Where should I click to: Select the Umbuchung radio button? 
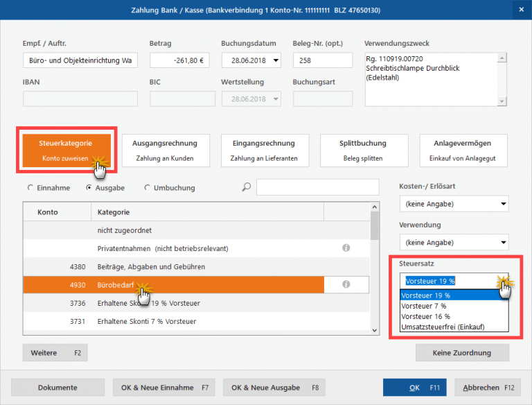pyautogui.click(x=148, y=187)
